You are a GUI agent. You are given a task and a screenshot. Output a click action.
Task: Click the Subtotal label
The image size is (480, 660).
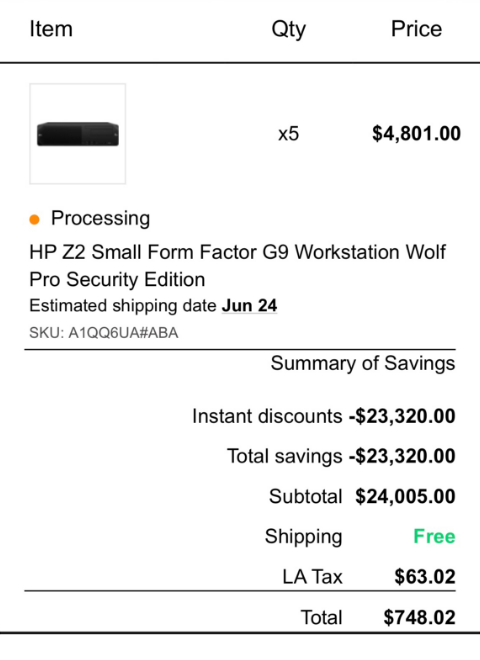pyautogui.click(x=306, y=496)
